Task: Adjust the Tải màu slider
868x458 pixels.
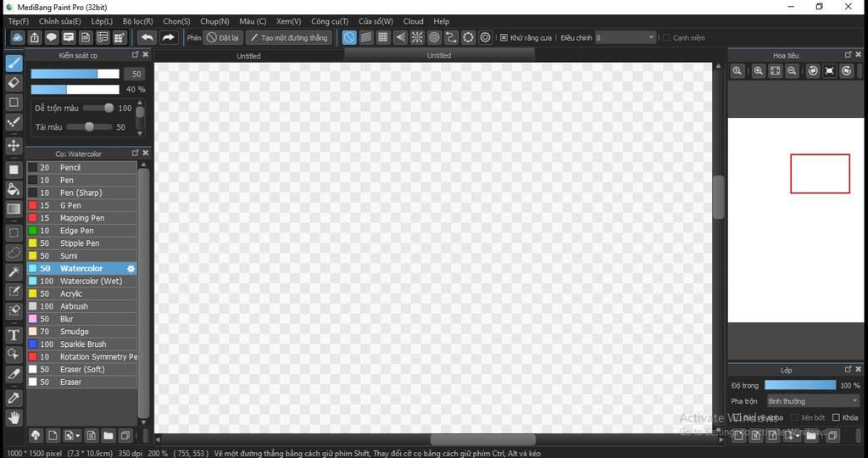Action: point(89,127)
